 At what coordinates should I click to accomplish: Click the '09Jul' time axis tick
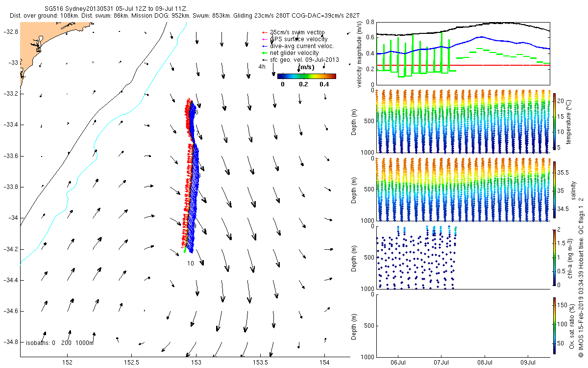[x=529, y=363]
